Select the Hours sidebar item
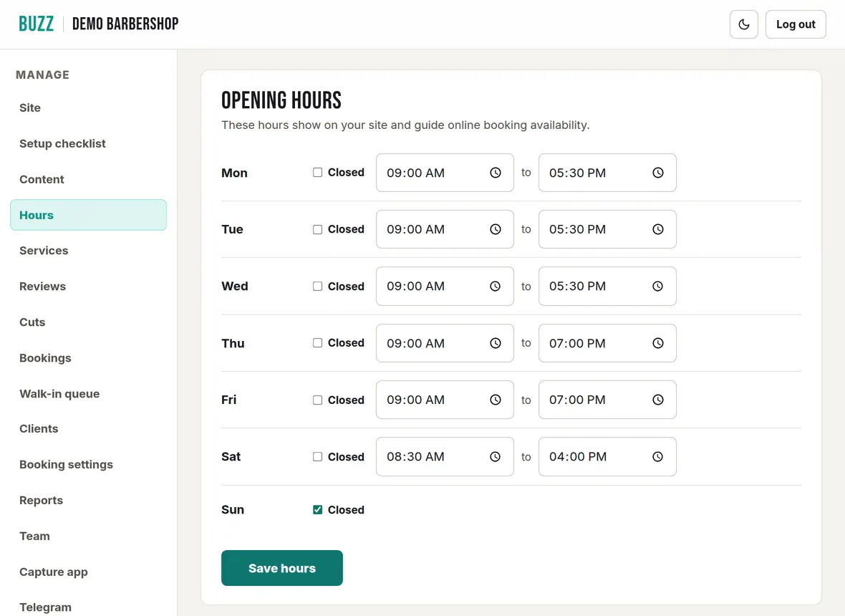845x616 pixels. [88, 215]
